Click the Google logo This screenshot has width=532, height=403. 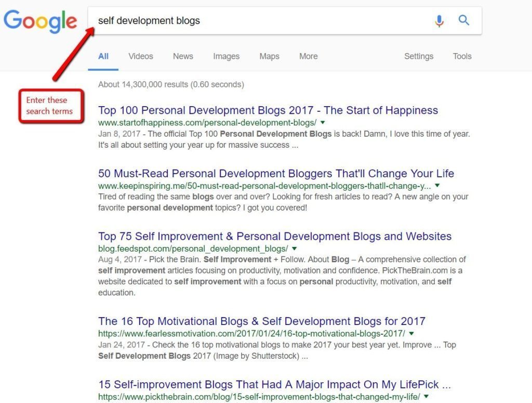pyautogui.click(x=41, y=21)
